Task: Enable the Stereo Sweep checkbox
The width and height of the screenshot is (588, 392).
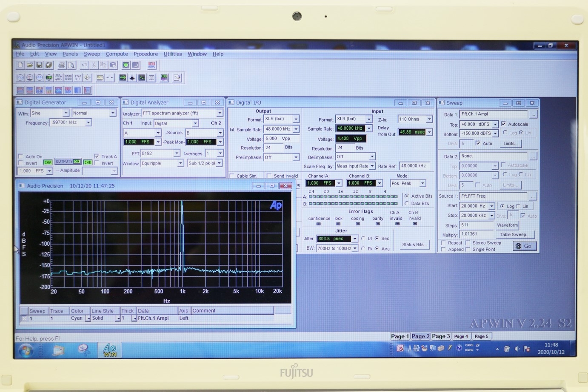Action: (468, 243)
